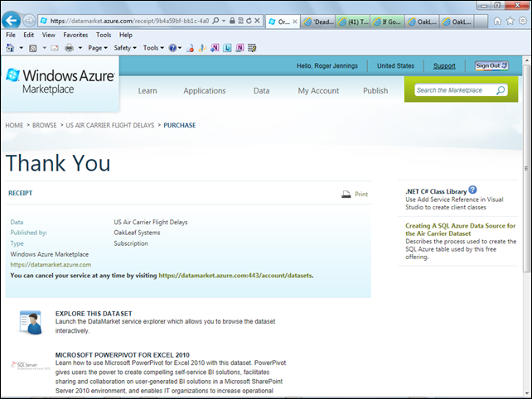Click the magnifier icon in Marketplace search
The image size is (532, 399).
point(501,90)
